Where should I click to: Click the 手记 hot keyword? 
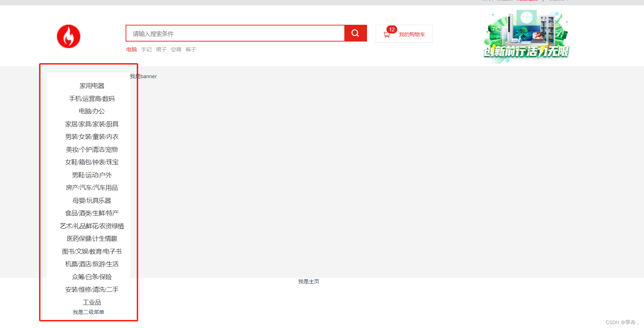coord(147,50)
